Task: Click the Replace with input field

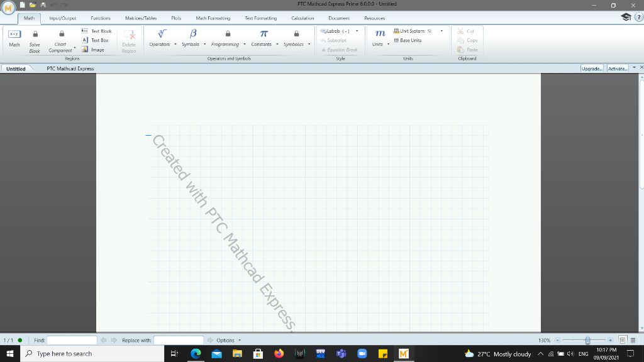Action: pyautogui.click(x=179, y=340)
